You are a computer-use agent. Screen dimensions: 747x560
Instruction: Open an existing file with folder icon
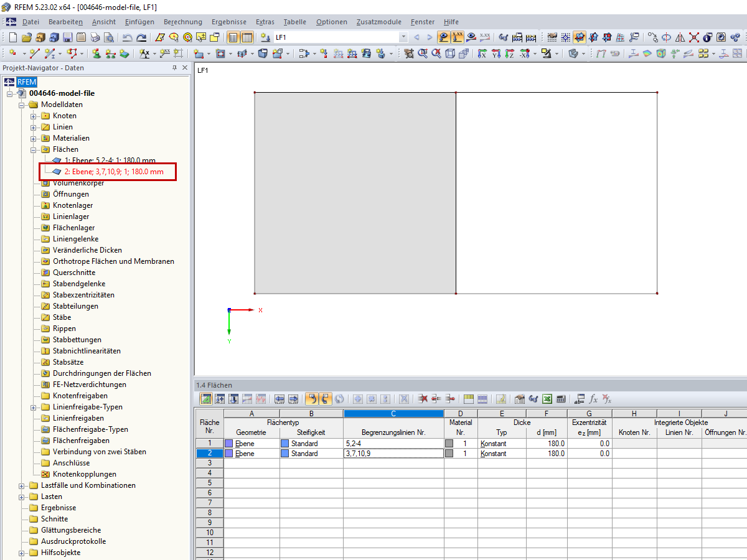27,37
